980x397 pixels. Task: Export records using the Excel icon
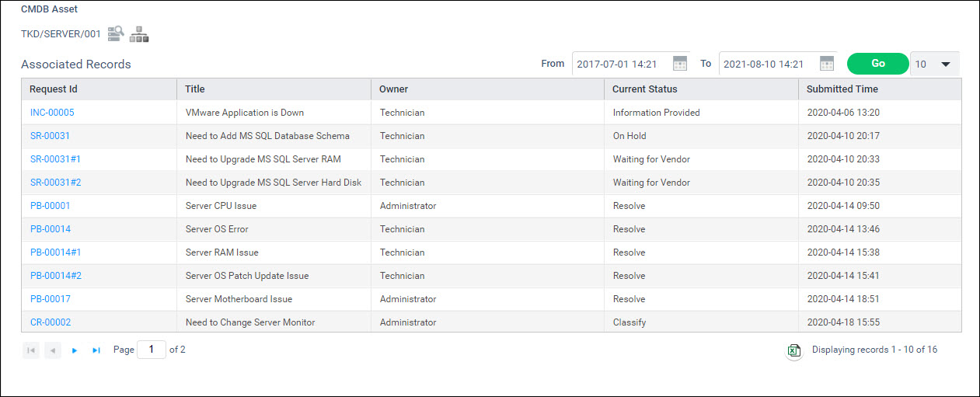click(793, 350)
